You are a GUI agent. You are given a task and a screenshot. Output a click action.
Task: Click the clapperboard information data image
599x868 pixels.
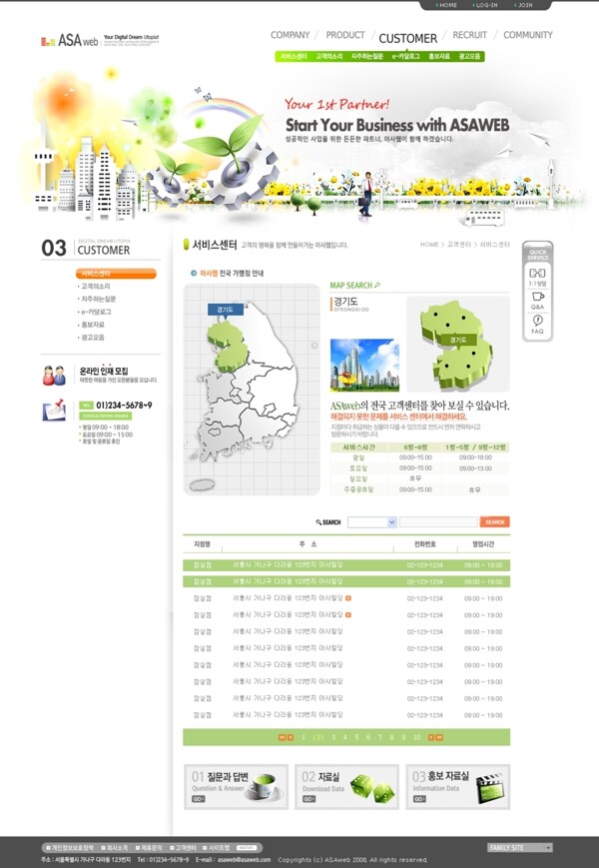489,788
